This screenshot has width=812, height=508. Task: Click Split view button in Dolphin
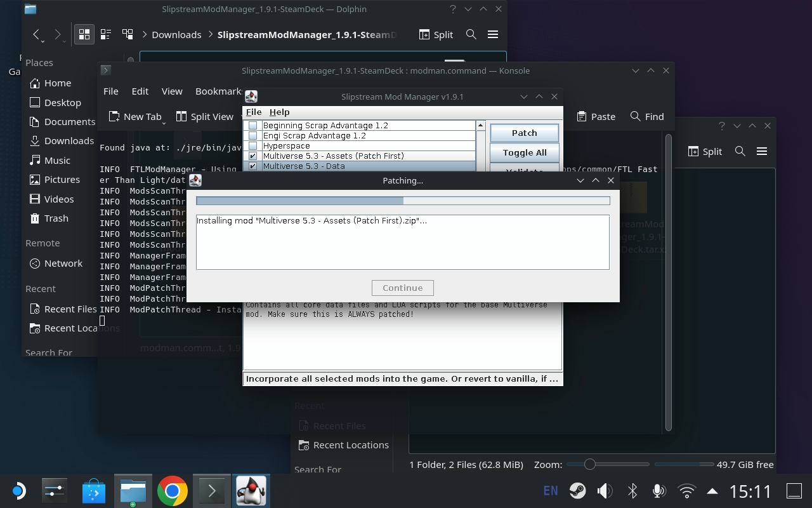click(436, 34)
